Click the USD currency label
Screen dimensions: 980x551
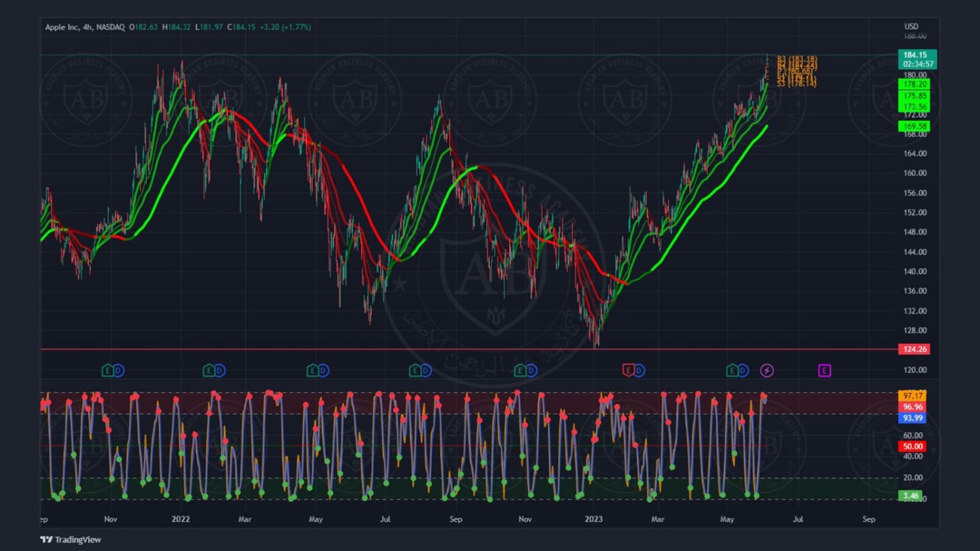click(x=911, y=27)
